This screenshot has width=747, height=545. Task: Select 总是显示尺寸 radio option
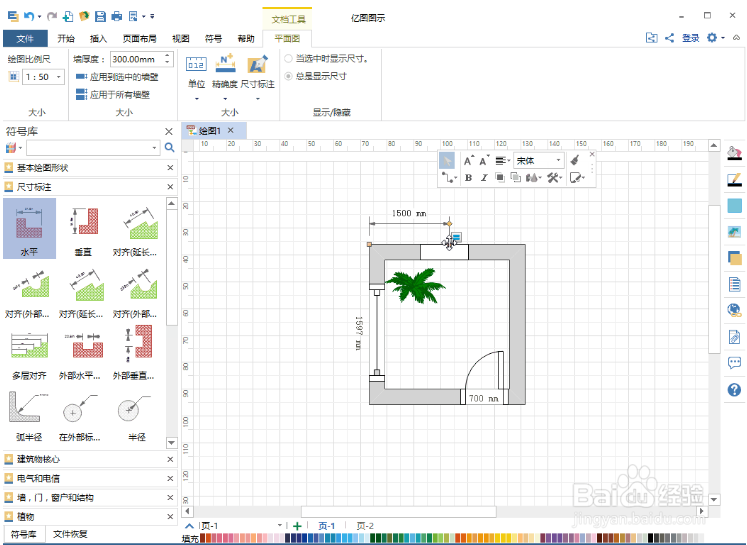pyautogui.click(x=288, y=76)
